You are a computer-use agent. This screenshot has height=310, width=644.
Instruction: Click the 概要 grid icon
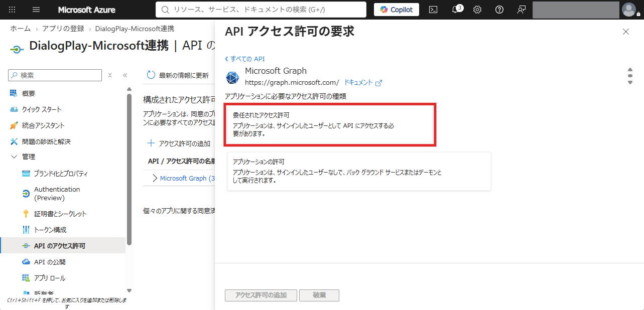point(14,93)
